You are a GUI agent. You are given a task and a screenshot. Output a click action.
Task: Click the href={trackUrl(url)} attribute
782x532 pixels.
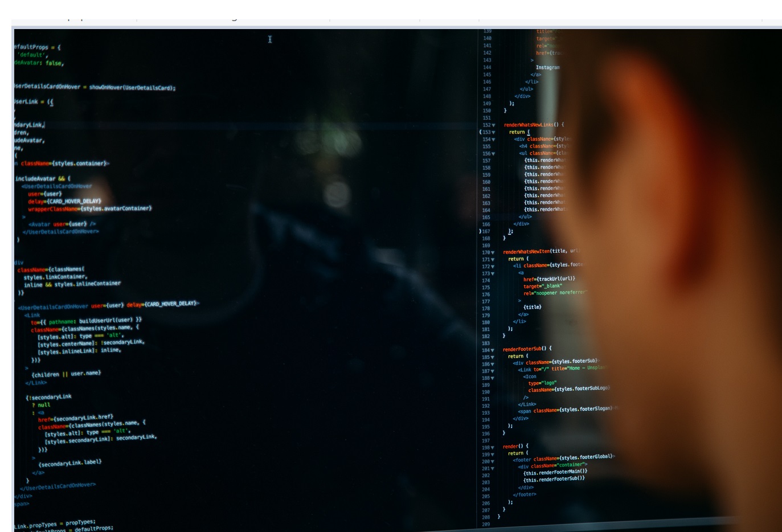click(x=549, y=279)
